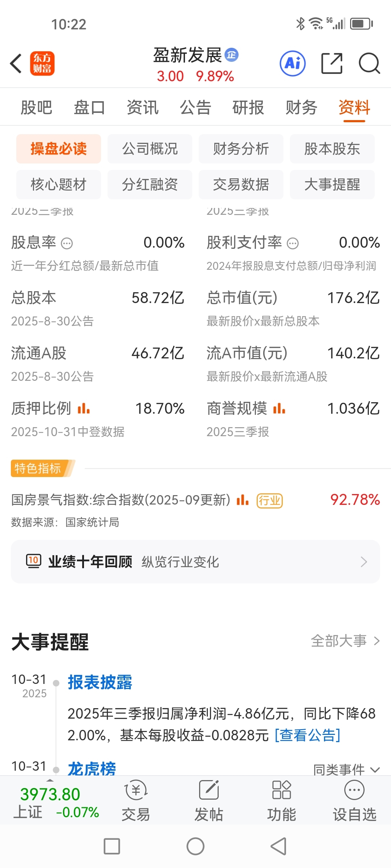The width and height of the screenshot is (391, 868).
Task: Open the 查看公告 link
Action: tap(307, 735)
